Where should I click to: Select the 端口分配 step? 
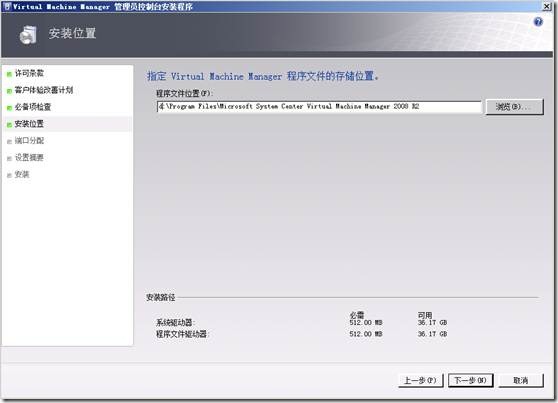(29, 141)
